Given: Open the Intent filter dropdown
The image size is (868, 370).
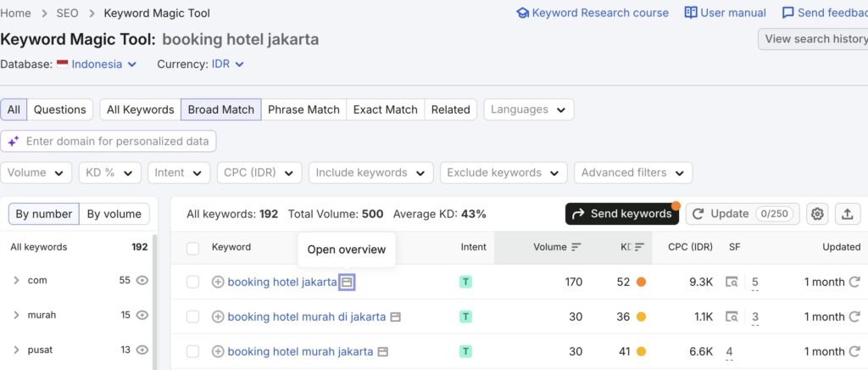Looking at the screenshot, I should [x=179, y=173].
